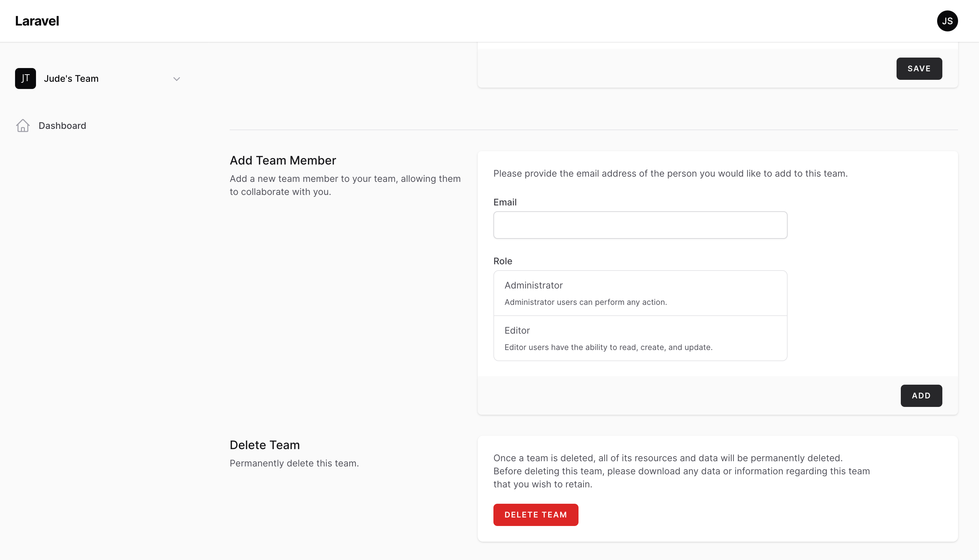Click the Add Team Member heading
The width and height of the screenshot is (979, 560).
click(283, 160)
